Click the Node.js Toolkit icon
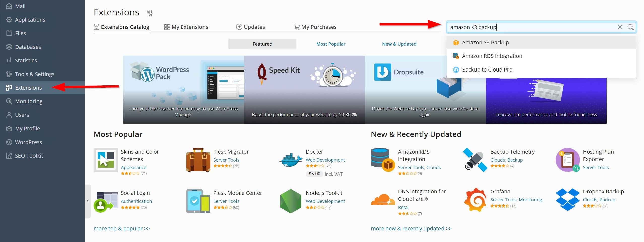 (291, 201)
